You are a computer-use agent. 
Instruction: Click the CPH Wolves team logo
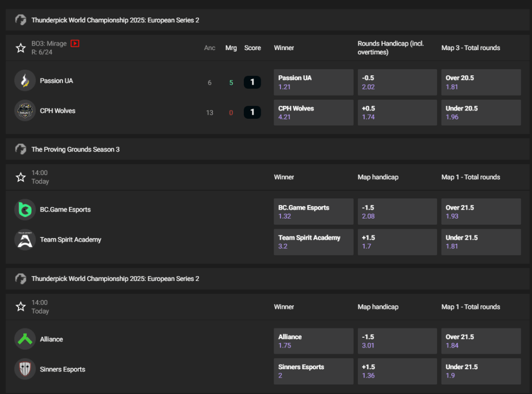click(x=25, y=111)
